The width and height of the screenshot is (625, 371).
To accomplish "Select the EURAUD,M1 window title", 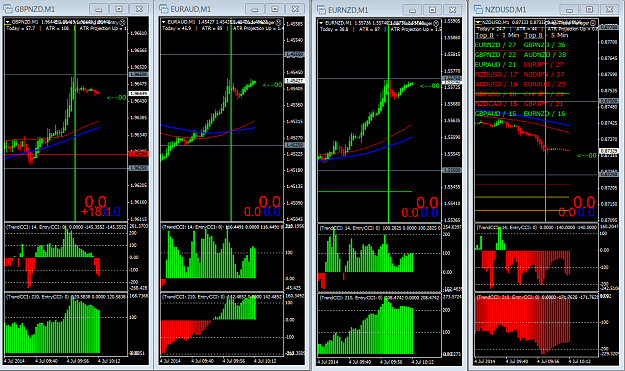I will [191, 9].
